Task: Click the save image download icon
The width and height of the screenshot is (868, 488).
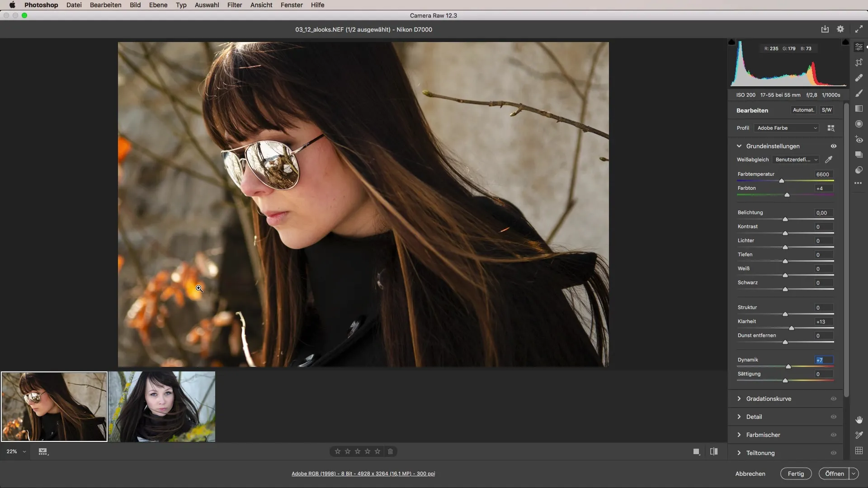Action: [825, 29]
